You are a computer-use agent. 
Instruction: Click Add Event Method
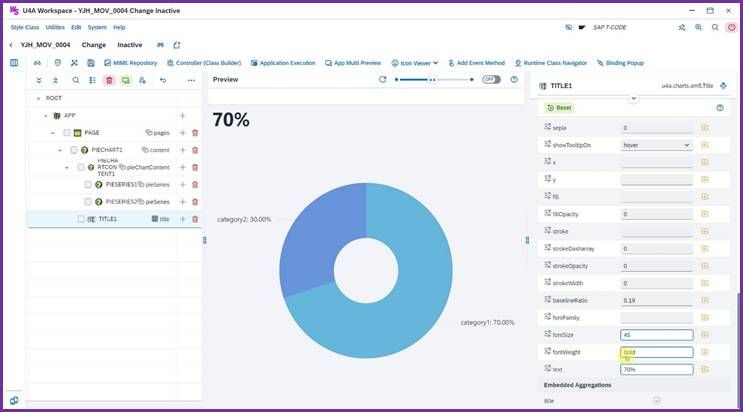point(476,63)
